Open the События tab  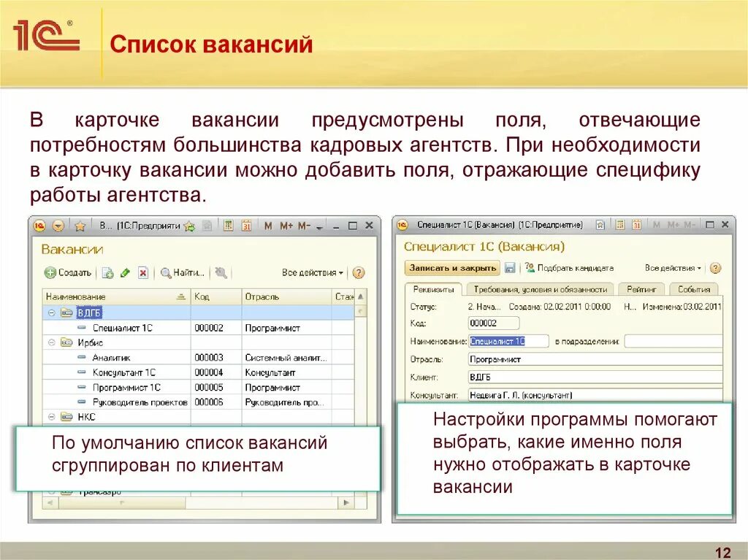(x=692, y=289)
